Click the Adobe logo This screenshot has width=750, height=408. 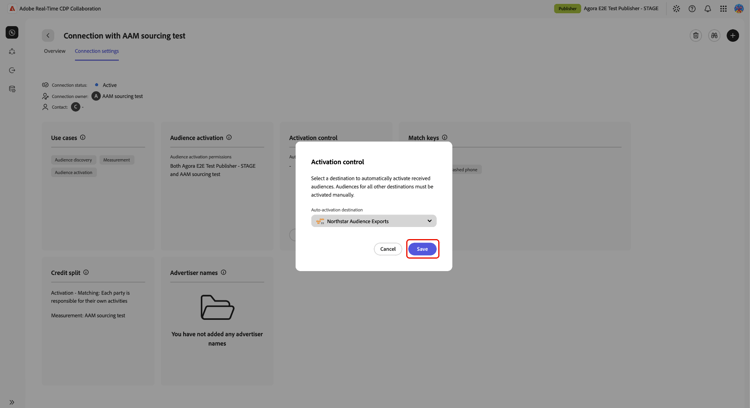(x=12, y=9)
